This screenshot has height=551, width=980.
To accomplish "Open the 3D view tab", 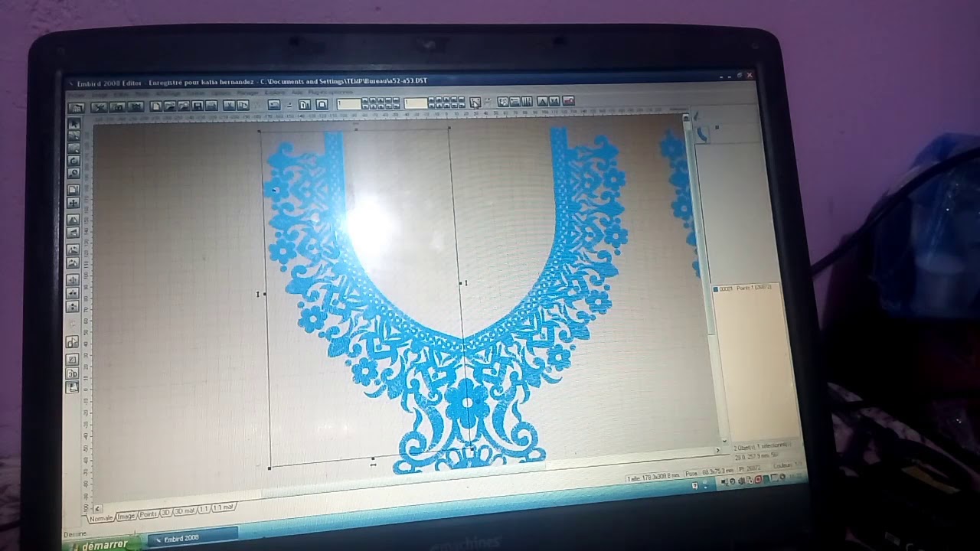I will coord(166,513).
